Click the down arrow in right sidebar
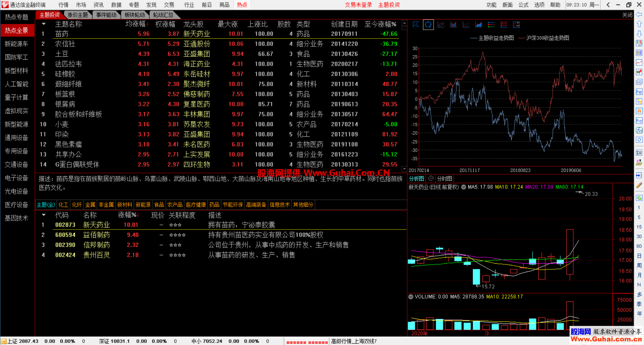 click(639, 34)
